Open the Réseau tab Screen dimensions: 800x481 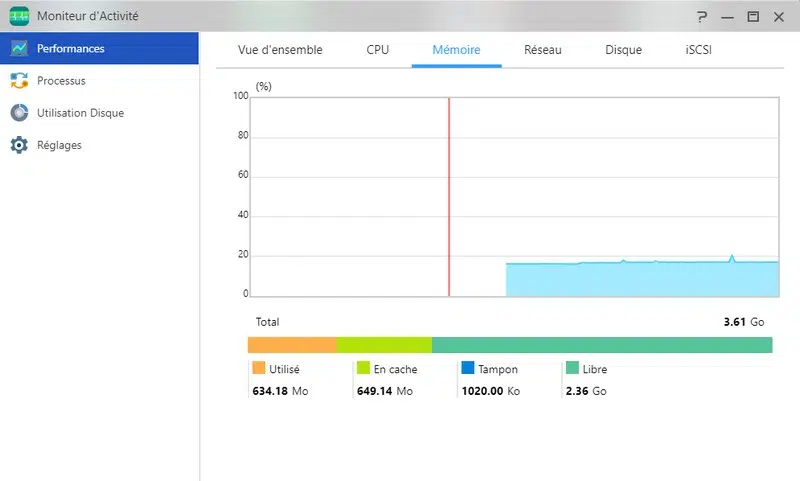(x=542, y=50)
